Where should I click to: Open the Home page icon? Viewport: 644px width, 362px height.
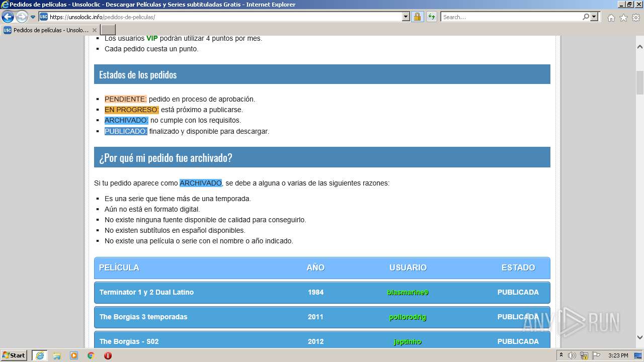click(x=611, y=18)
